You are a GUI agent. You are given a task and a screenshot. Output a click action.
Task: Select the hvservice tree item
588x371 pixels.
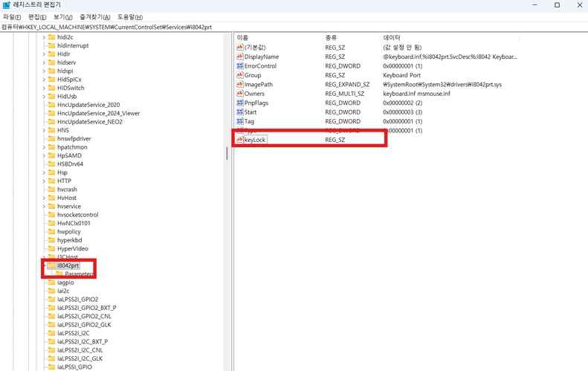point(69,207)
